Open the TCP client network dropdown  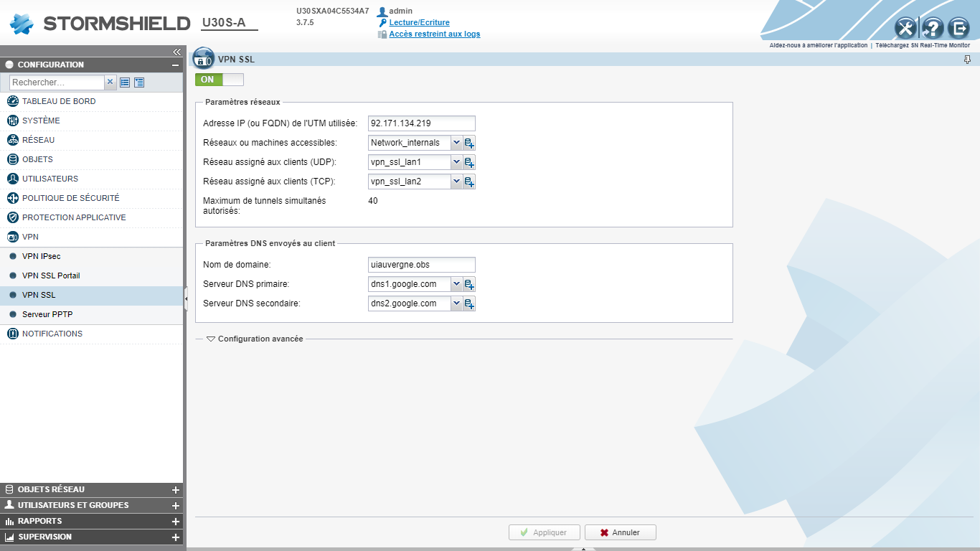click(456, 182)
